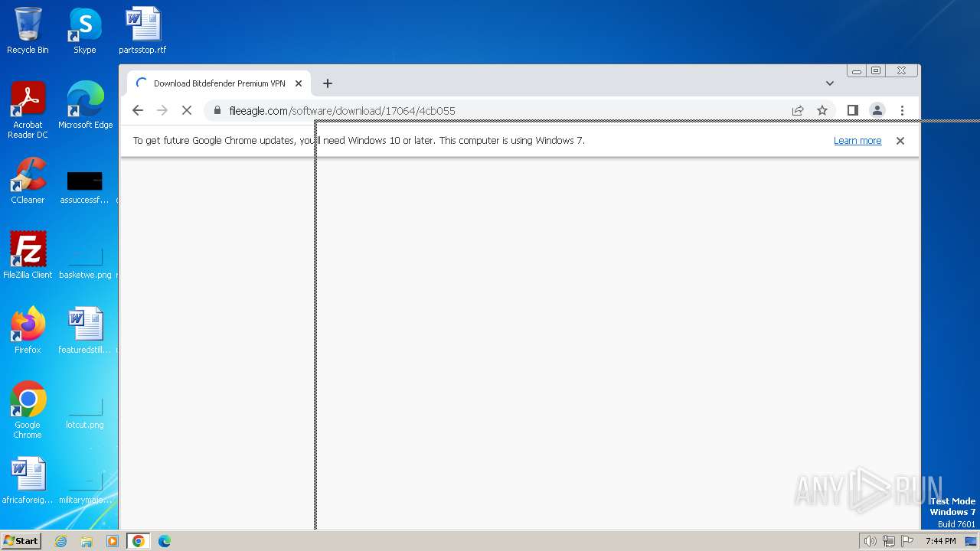Image resolution: width=980 pixels, height=551 pixels.
Task: Minimize the Chrome window
Action: [857, 70]
